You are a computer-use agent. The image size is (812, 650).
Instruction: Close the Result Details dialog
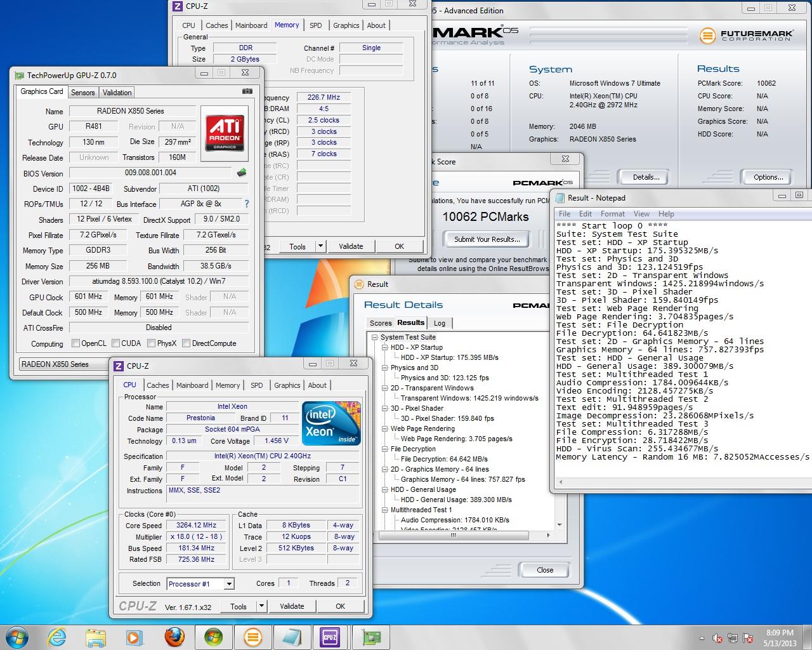[x=545, y=570]
